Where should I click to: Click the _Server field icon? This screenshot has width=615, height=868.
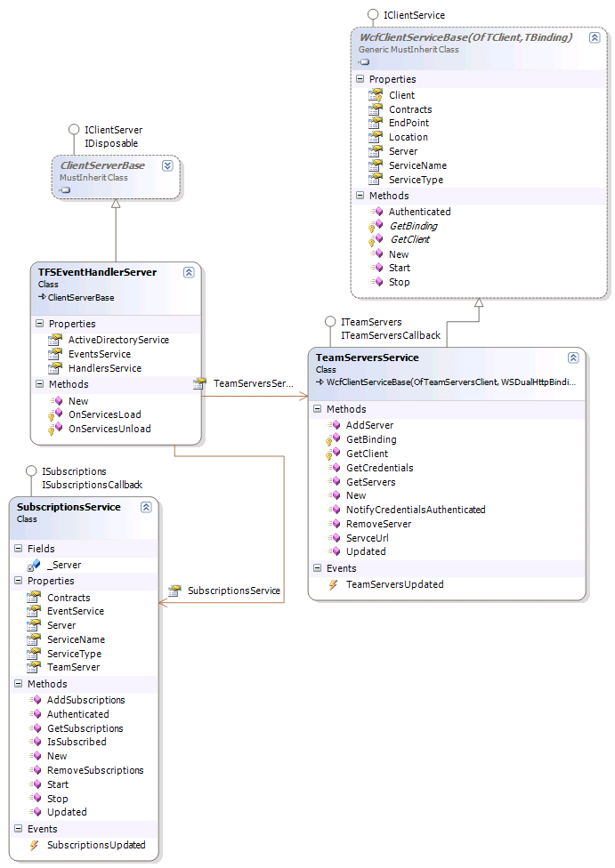[34, 565]
